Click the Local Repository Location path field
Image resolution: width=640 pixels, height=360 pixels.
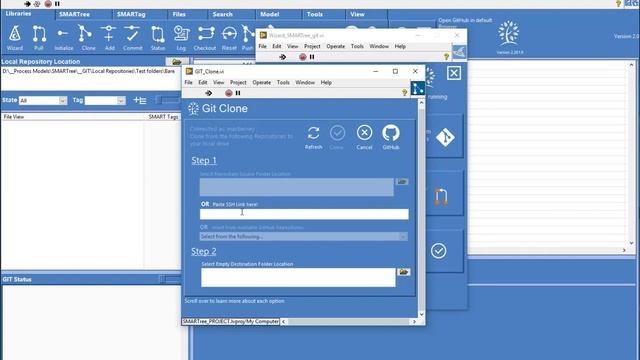coord(90,78)
